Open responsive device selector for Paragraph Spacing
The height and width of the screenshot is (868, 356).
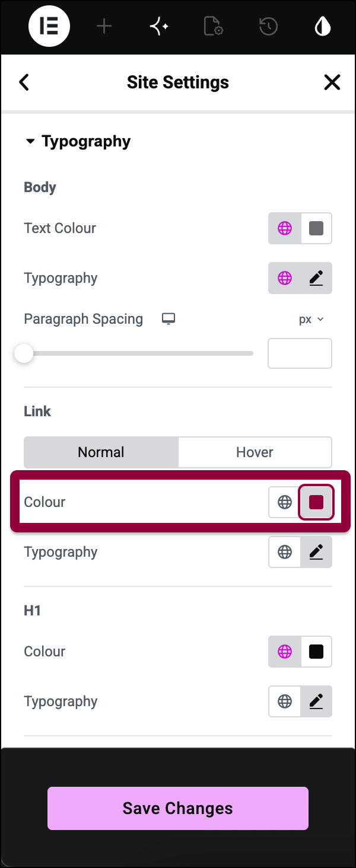pyautogui.click(x=169, y=319)
